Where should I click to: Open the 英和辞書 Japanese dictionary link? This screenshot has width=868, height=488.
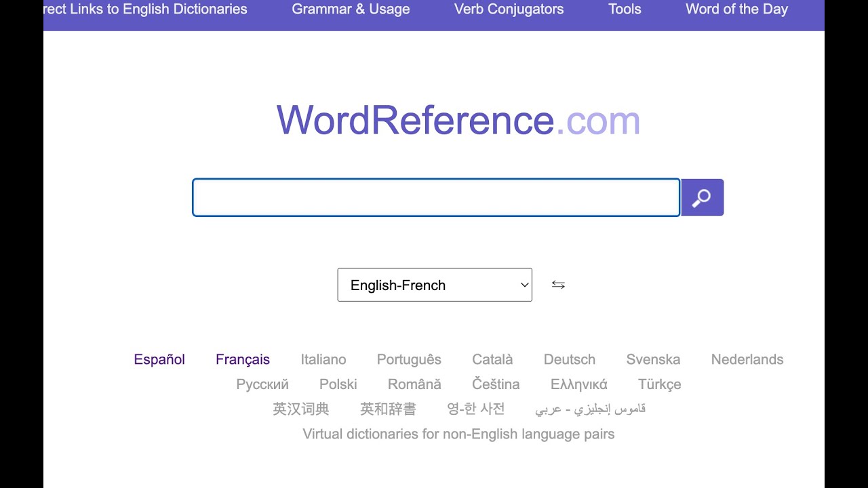[389, 409]
